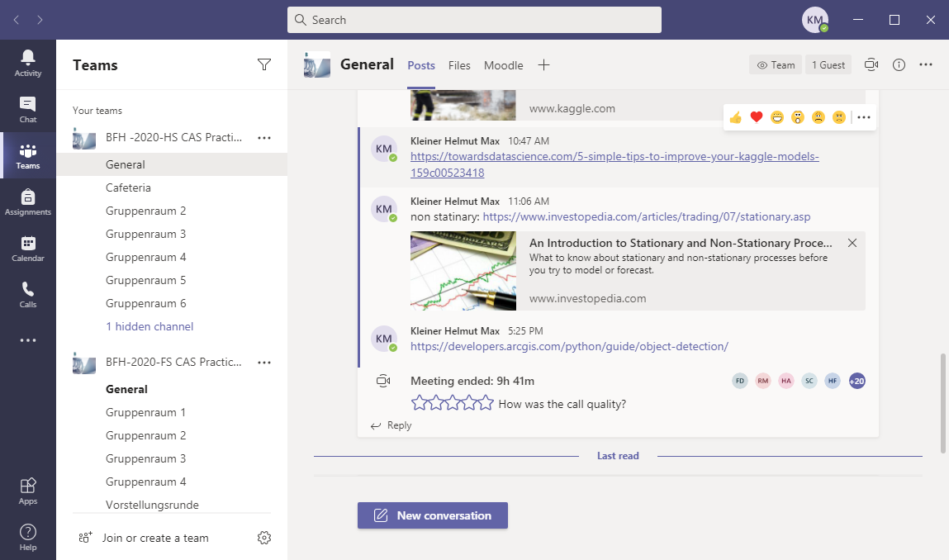React with the thumbs up emoji
This screenshot has height=560, width=949.
coord(735,117)
